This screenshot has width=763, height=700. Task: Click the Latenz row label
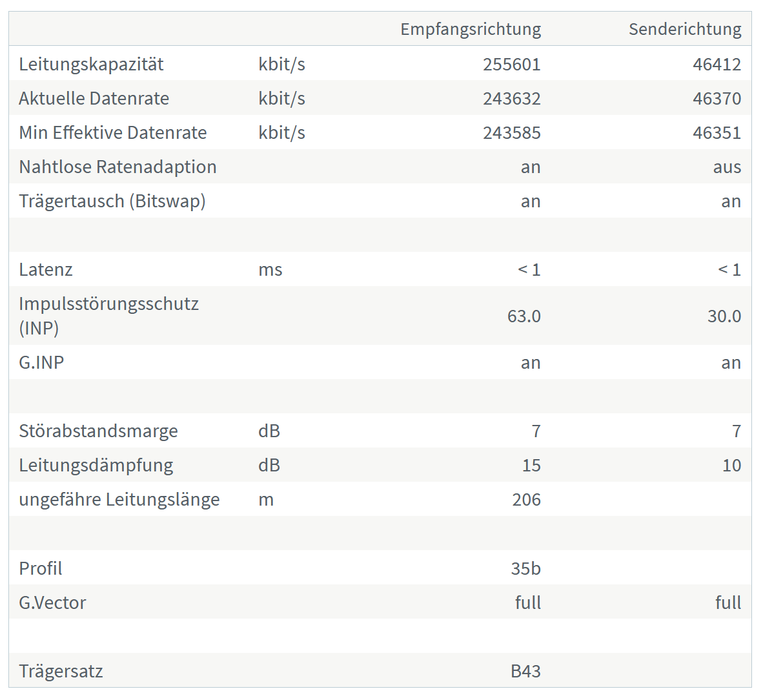[x=46, y=269]
